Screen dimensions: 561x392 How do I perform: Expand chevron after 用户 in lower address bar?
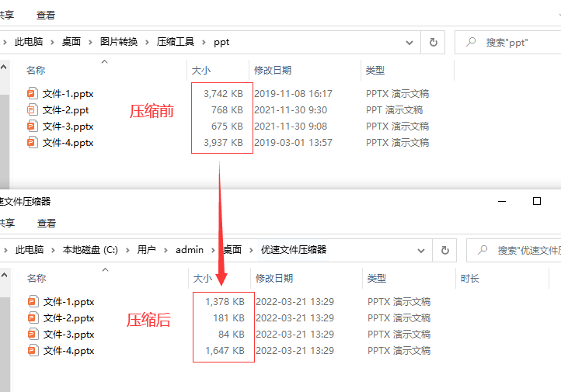[166, 251]
